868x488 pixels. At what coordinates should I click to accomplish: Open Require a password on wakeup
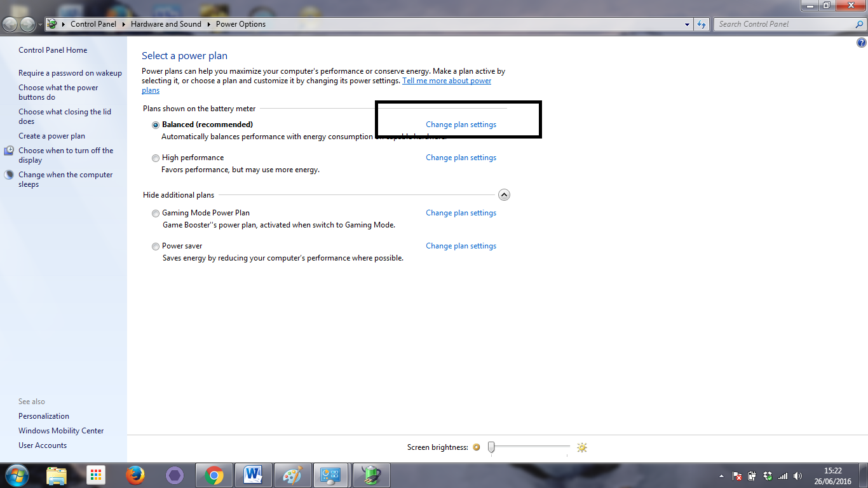pos(70,73)
